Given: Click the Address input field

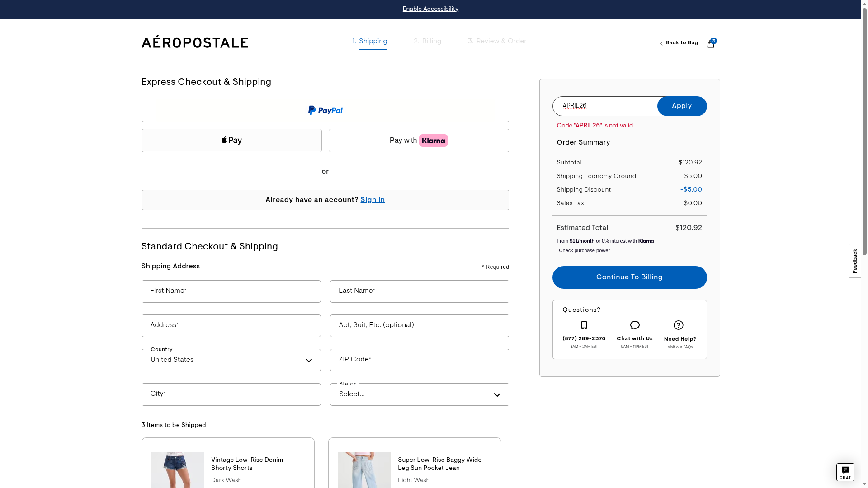Looking at the screenshot, I should pos(231,326).
